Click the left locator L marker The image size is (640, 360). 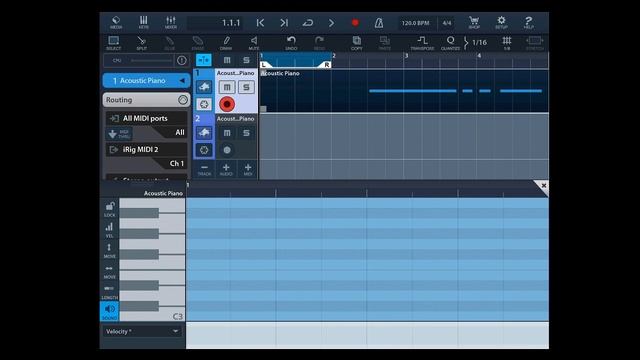264,64
